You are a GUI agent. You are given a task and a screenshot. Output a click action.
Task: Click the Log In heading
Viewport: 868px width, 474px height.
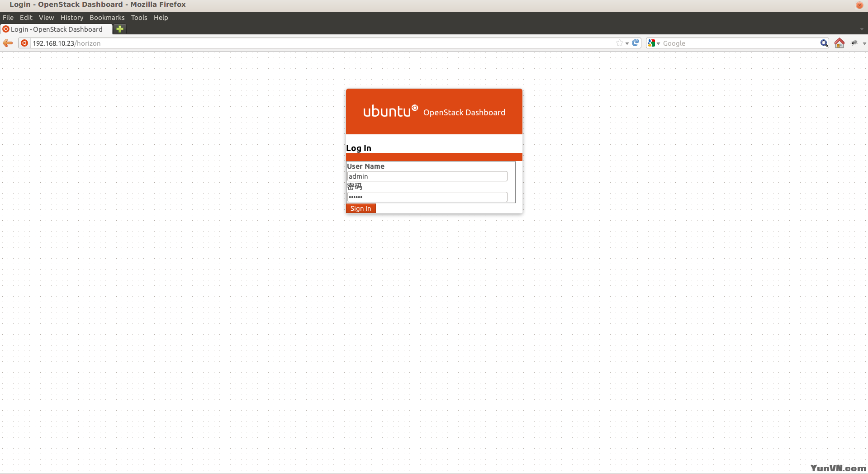tap(359, 148)
